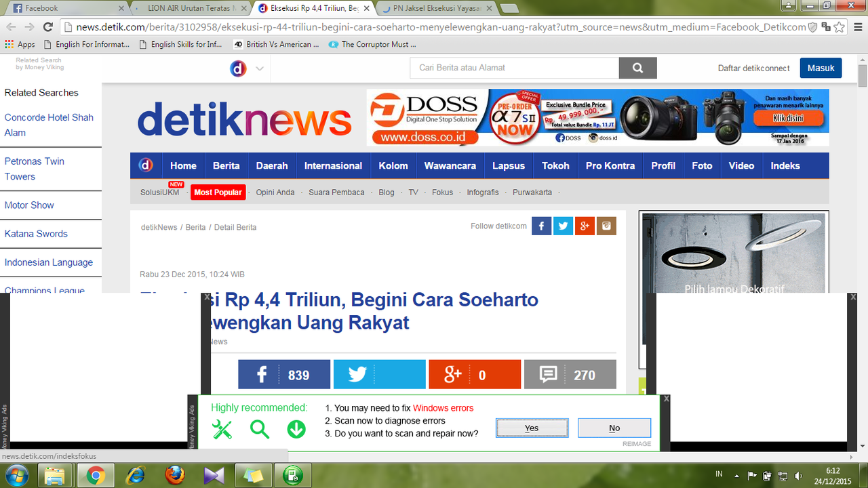The height and width of the screenshot is (488, 868).
Task: Click the shield icon in the address bar
Action: tap(812, 27)
